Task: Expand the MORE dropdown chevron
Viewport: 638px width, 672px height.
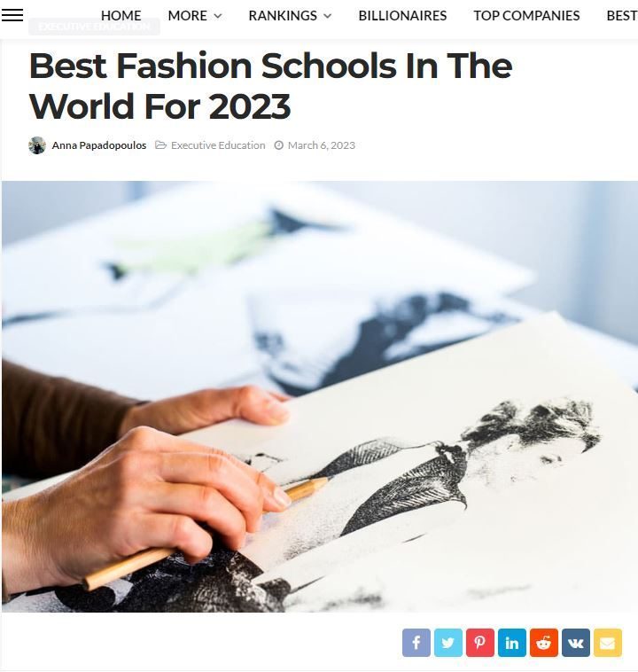Action: [218, 16]
